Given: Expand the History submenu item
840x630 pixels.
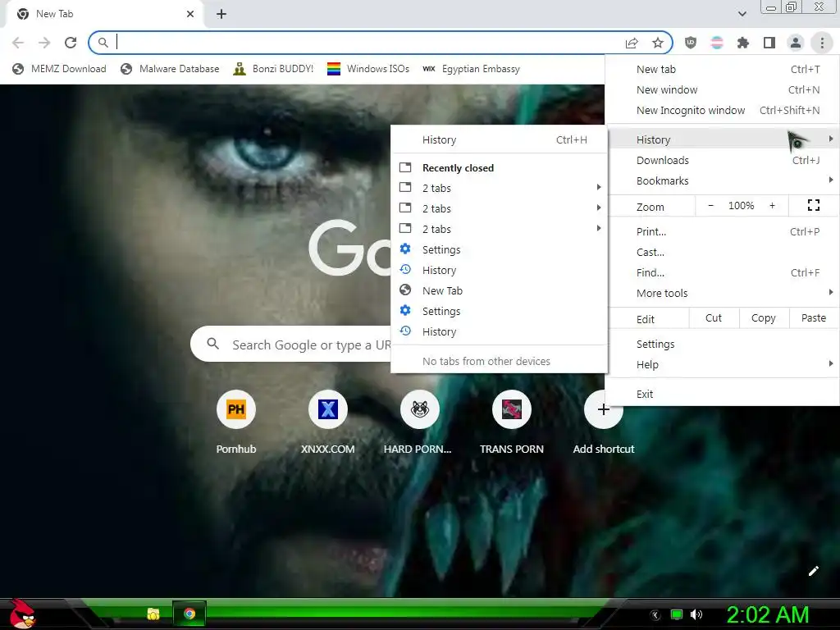Looking at the screenshot, I should tap(722, 139).
